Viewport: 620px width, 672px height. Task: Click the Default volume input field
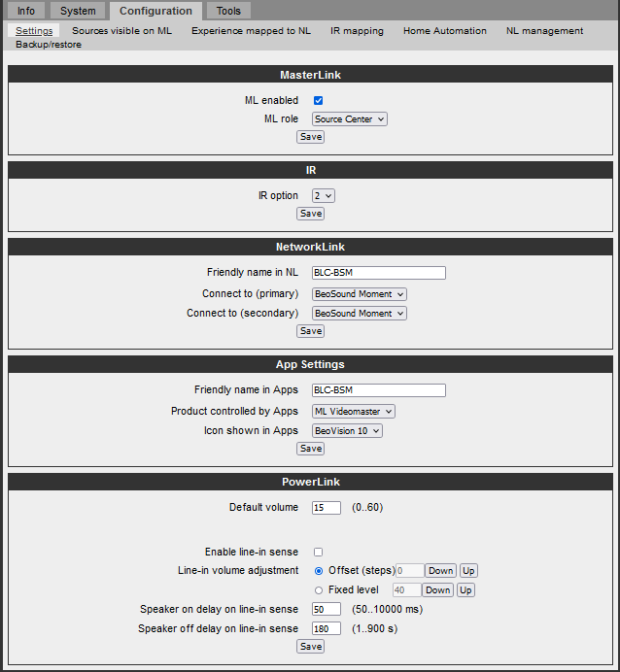click(327, 508)
